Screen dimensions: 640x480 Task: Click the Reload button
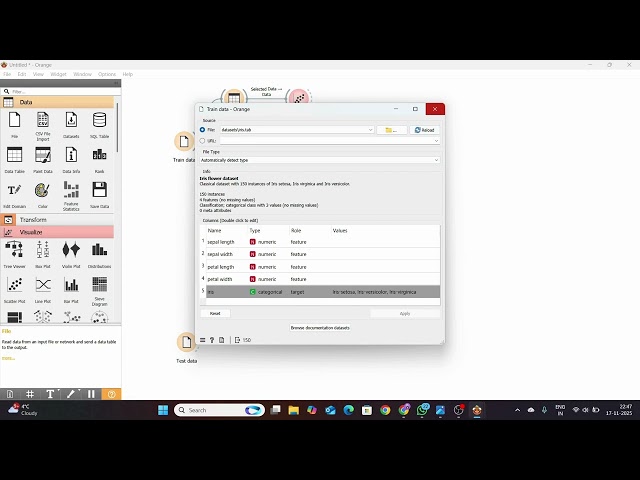(424, 130)
